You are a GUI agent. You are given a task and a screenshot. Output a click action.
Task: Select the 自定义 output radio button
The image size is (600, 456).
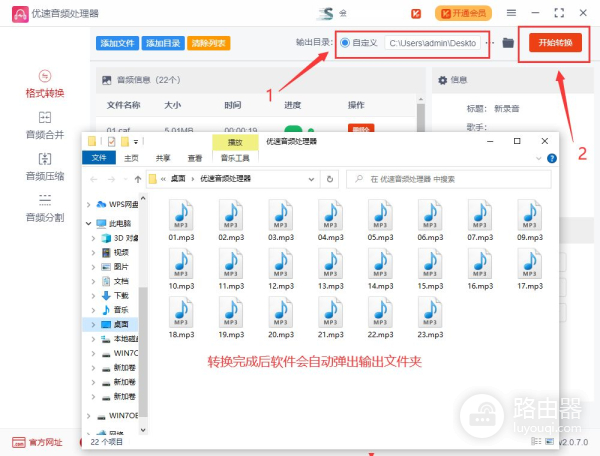point(345,43)
